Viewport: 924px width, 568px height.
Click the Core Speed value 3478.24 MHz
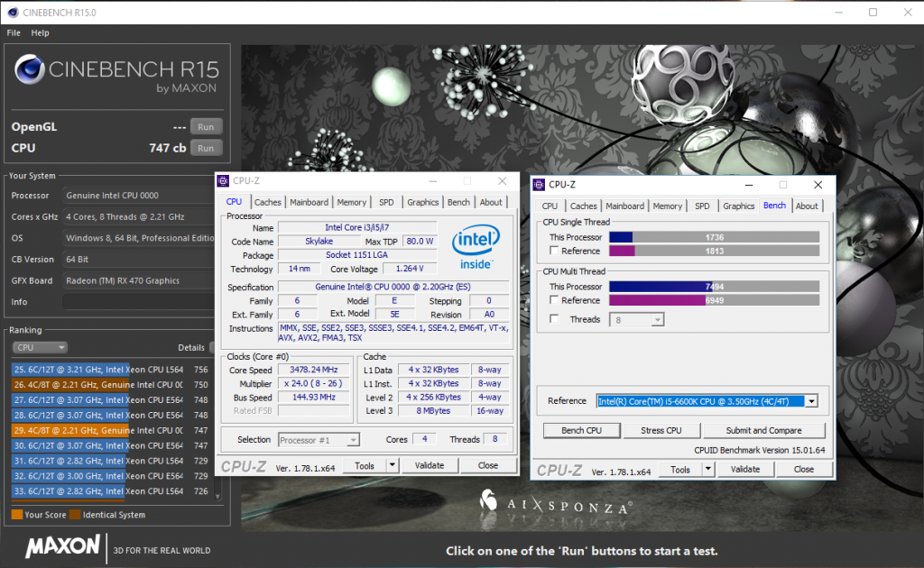pyautogui.click(x=313, y=370)
